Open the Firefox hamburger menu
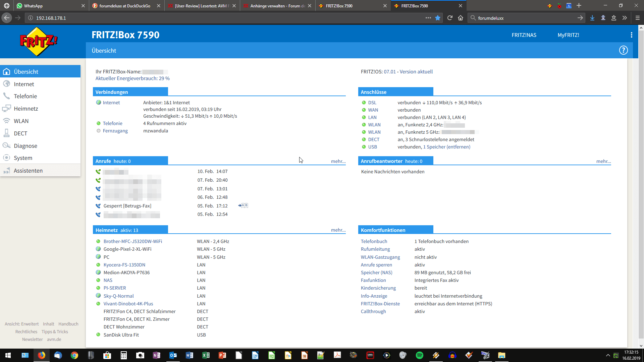This screenshot has width=644, height=362. (x=638, y=18)
